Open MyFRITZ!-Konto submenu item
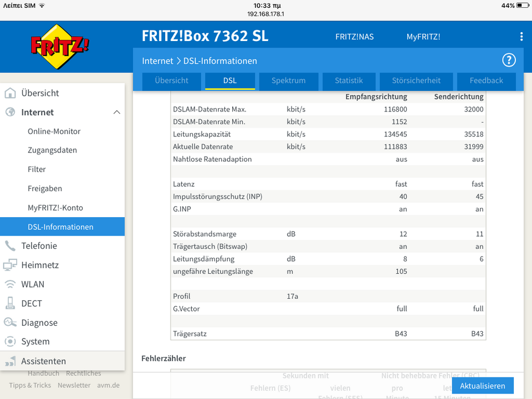The image size is (532, 399). [x=63, y=207]
